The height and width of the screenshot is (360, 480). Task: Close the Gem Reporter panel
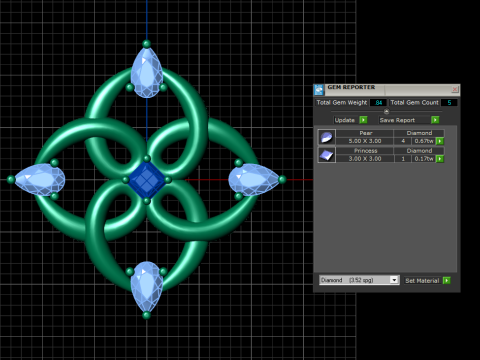pyautogui.click(x=455, y=89)
